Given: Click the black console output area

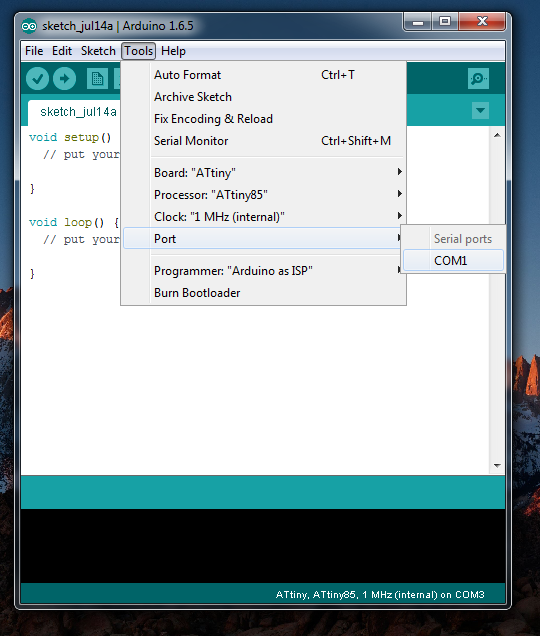Looking at the screenshot, I should [263, 546].
